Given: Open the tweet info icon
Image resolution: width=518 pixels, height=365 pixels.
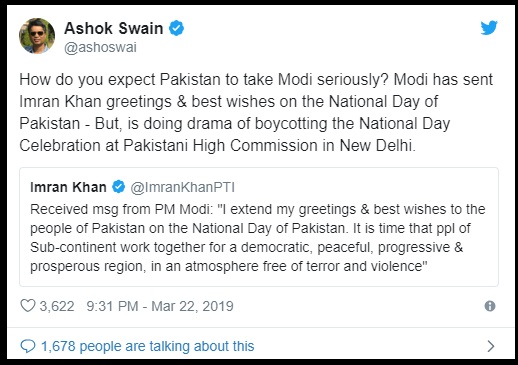Looking at the screenshot, I should (x=490, y=306).
